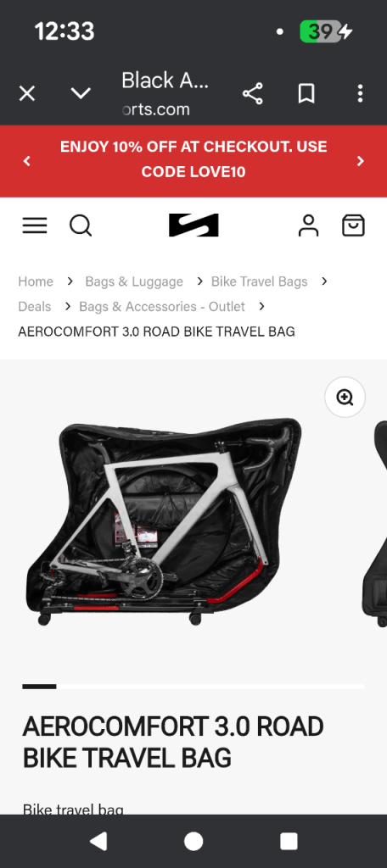The height and width of the screenshot is (868, 387).
Task: Open Bags & Accessories - Outlet breadcrumb
Action: (x=162, y=306)
